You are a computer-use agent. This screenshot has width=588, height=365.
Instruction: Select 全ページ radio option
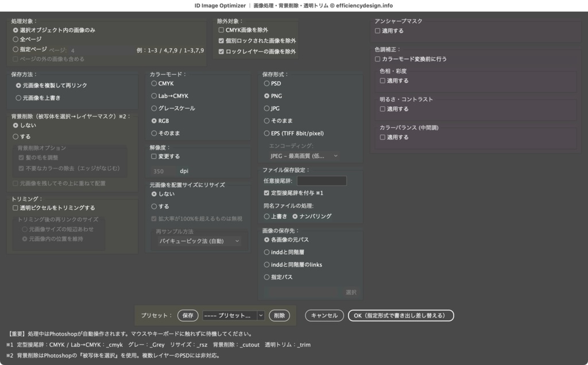27,39
